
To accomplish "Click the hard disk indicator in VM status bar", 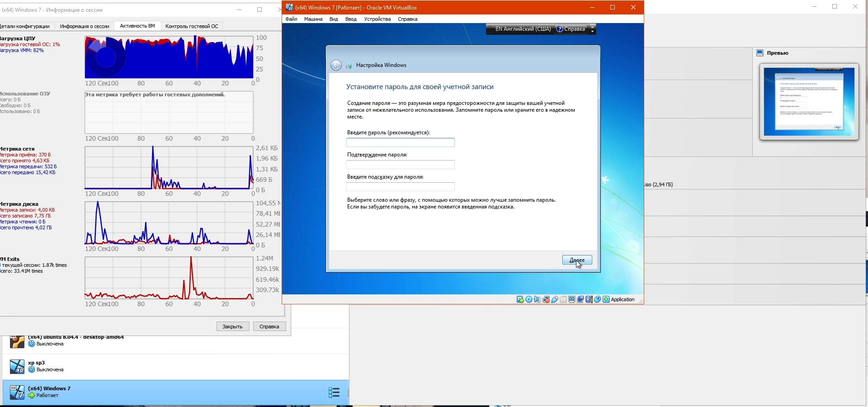I will click(x=520, y=299).
